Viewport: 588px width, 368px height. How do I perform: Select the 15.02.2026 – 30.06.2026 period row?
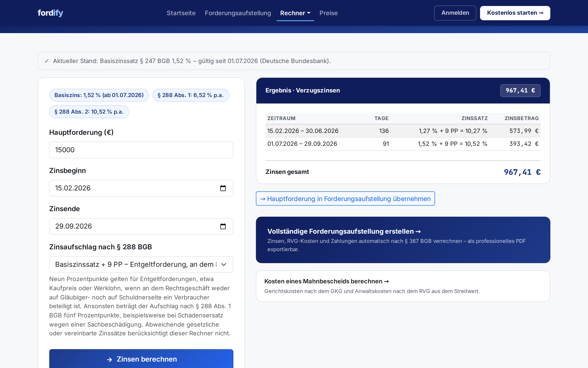click(403, 131)
